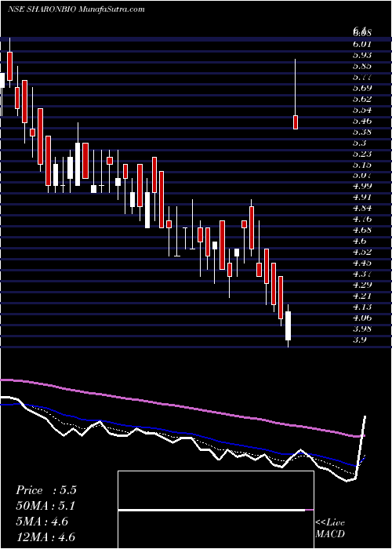Select the 5.46 price axis label

362,121
